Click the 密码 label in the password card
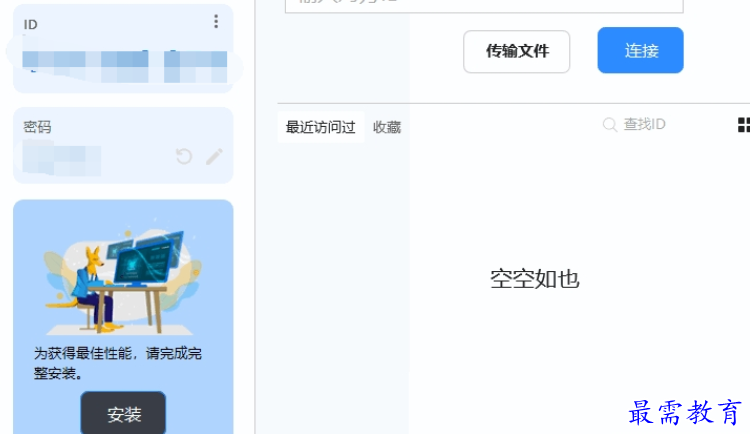The width and height of the screenshot is (750, 444). coord(37,127)
